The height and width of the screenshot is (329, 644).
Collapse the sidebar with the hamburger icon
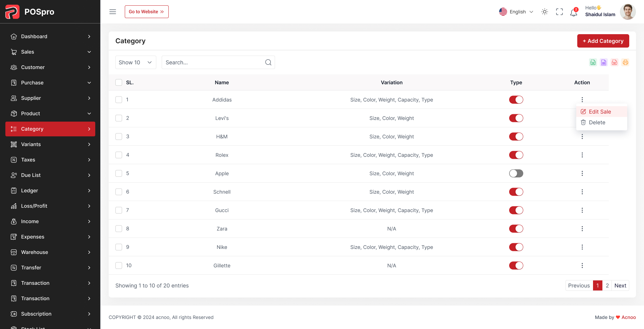pyautogui.click(x=113, y=12)
